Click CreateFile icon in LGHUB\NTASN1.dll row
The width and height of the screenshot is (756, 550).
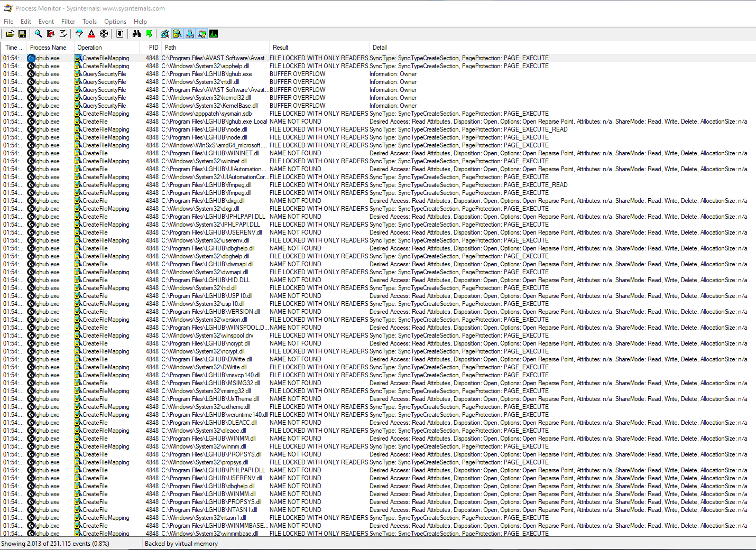pyautogui.click(x=78, y=510)
